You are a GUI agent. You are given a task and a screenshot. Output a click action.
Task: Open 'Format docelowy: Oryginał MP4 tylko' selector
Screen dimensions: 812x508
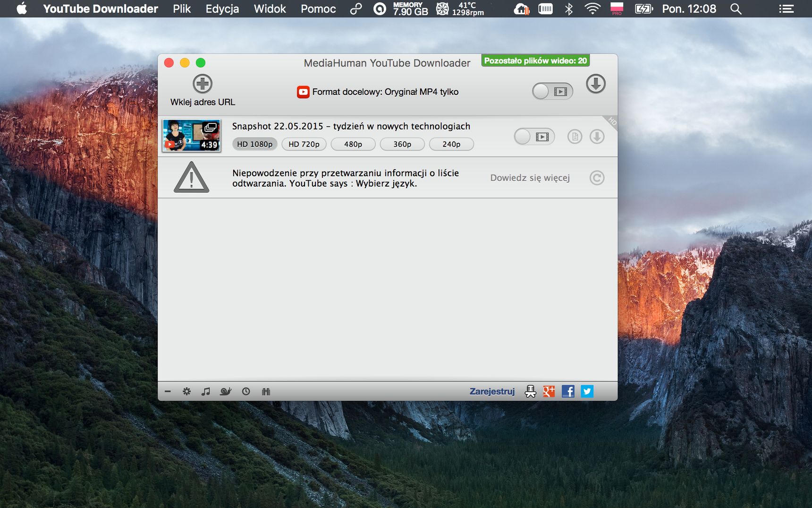coord(378,92)
